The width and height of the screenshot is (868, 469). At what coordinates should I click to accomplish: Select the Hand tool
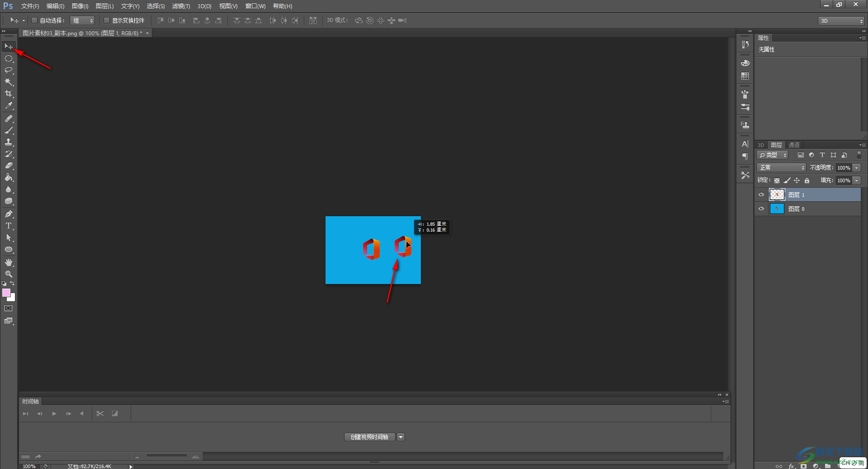pyautogui.click(x=9, y=262)
